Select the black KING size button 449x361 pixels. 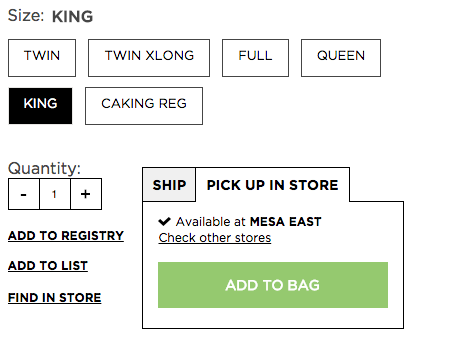click(x=40, y=106)
